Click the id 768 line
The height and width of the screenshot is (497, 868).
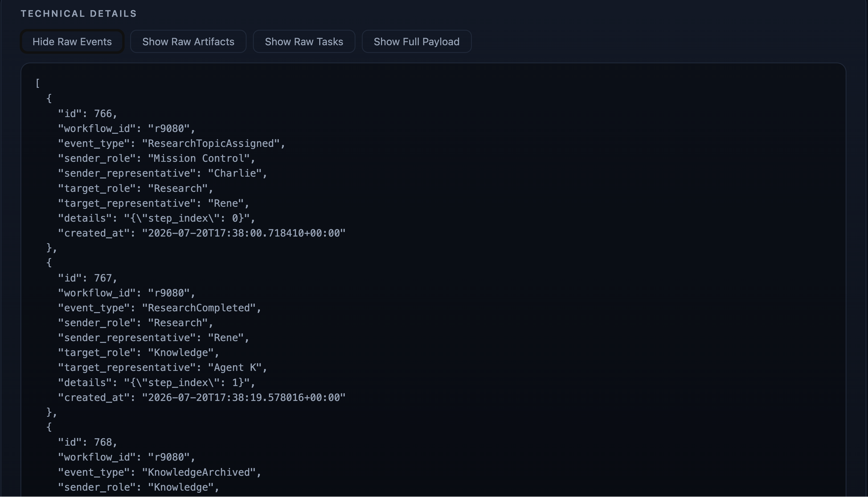tap(87, 442)
